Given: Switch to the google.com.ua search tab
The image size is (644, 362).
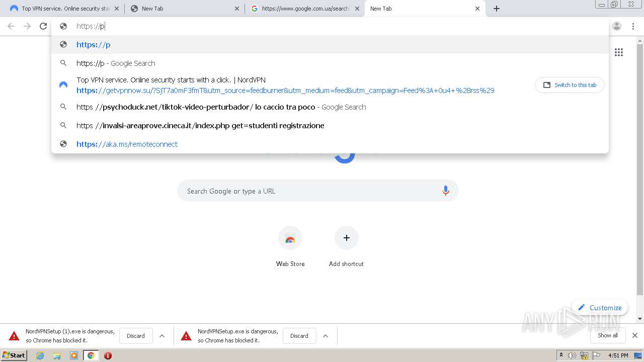Looking at the screenshot, I should pyautogui.click(x=305, y=9).
